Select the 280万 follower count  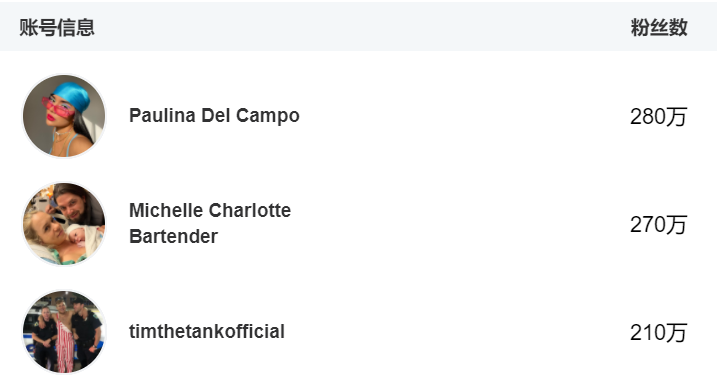click(x=658, y=117)
